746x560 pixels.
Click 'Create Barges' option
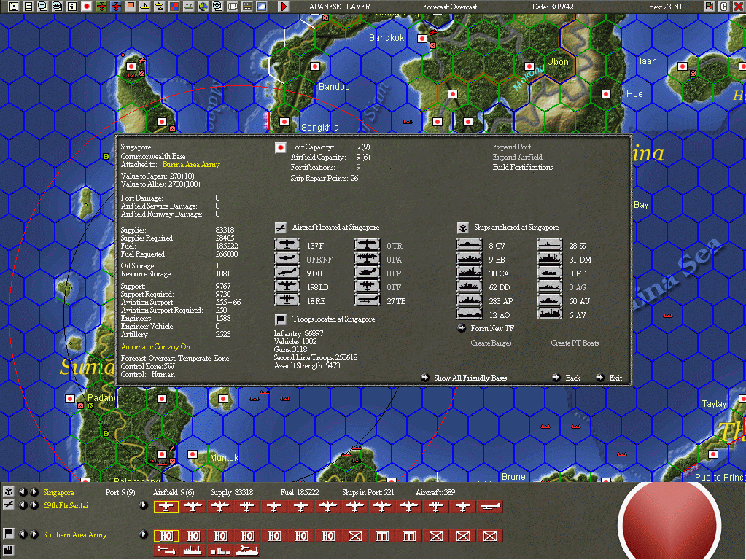[491, 343]
